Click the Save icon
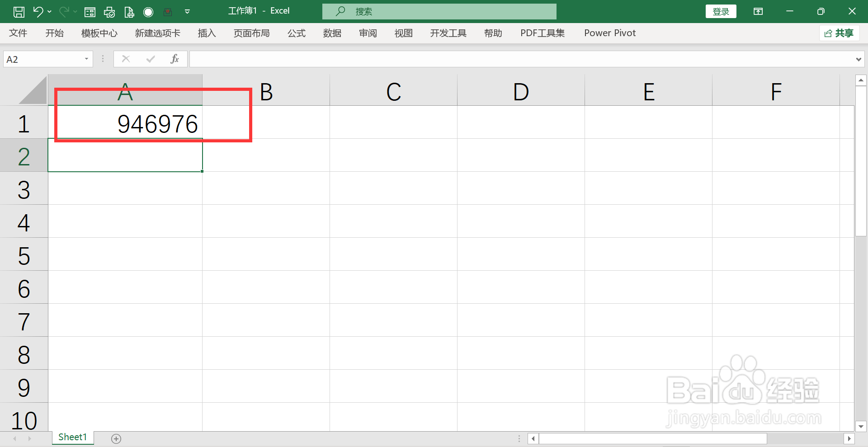The width and height of the screenshot is (868, 447). pyautogui.click(x=19, y=11)
